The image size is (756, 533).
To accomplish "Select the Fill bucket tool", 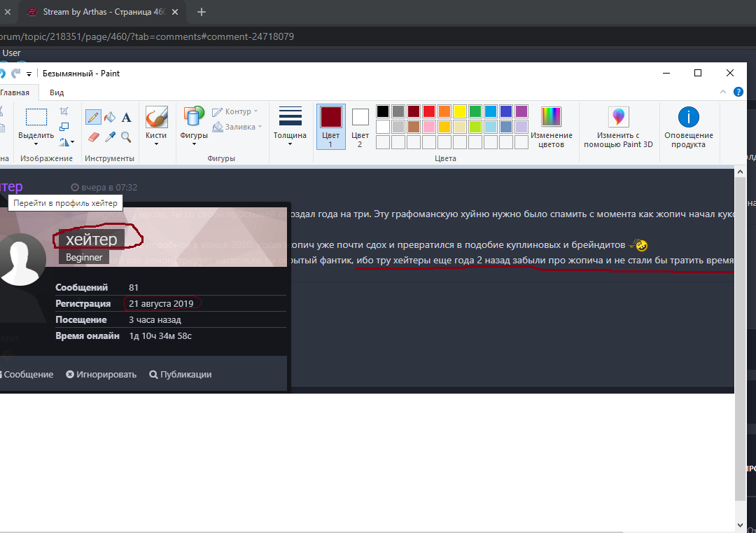I will click(x=110, y=117).
